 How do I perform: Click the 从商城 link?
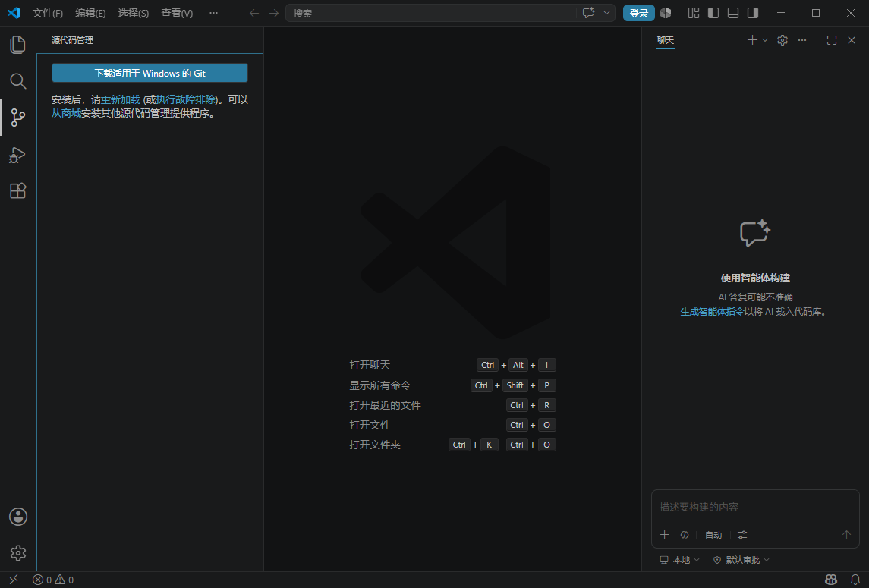click(67, 114)
